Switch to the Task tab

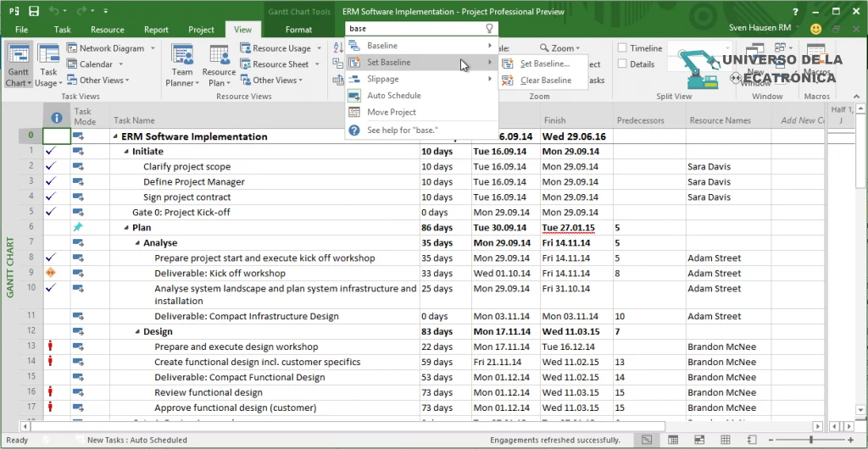tap(63, 30)
